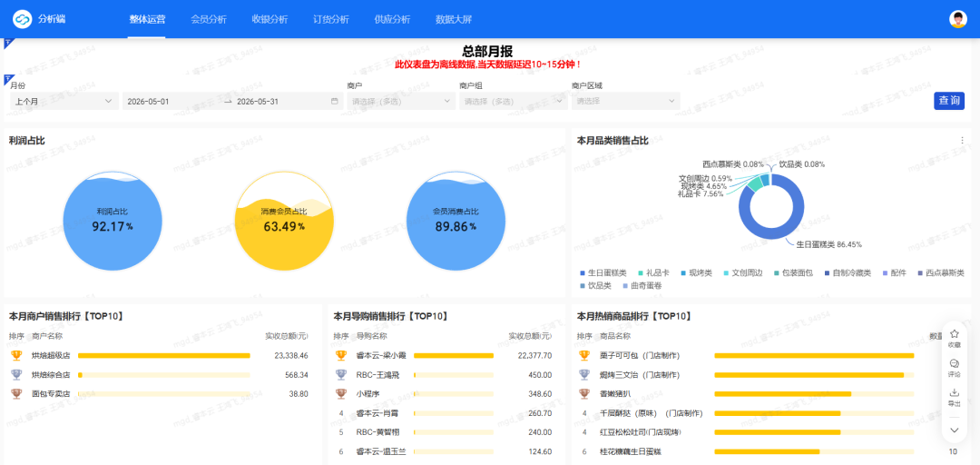Click the 睿本云-梁小霞 sales bar
This screenshot has width=980, height=465.
click(454, 355)
